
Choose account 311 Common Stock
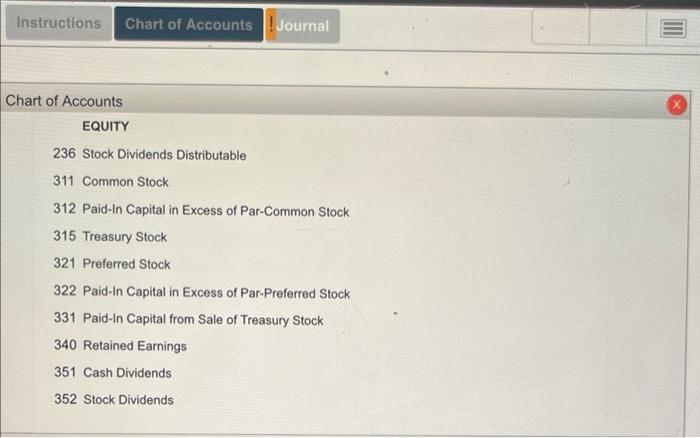coord(111,182)
